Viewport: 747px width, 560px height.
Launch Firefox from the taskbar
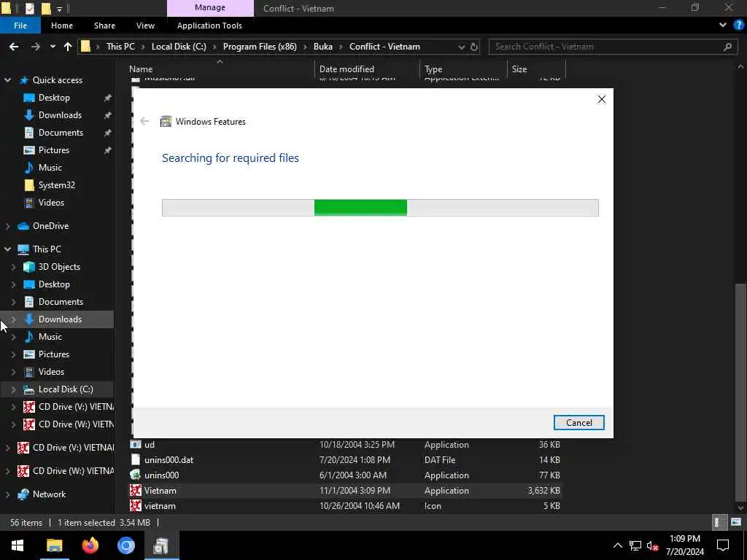[90, 545]
